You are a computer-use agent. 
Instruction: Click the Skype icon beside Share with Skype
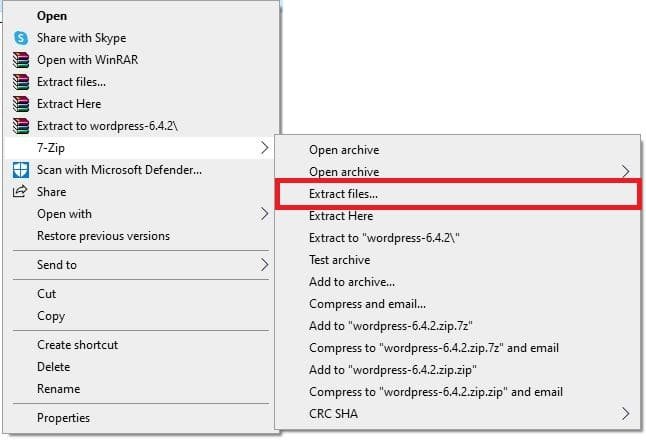pyautogui.click(x=20, y=38)
